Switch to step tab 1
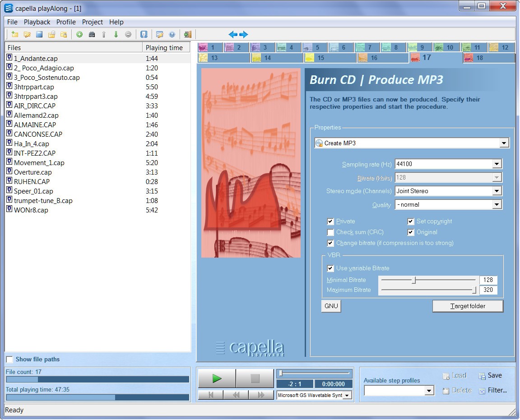Viewport: 520px width, 420px height. (210, 47)
